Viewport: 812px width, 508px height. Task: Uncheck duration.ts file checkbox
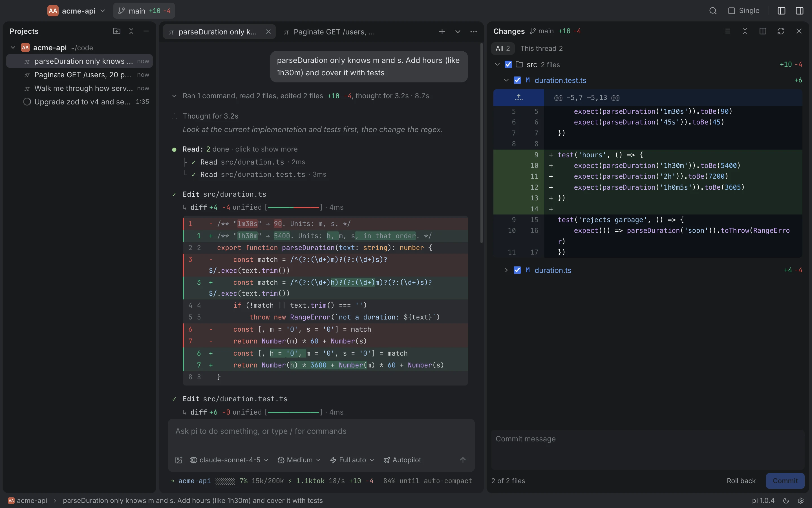517,270
